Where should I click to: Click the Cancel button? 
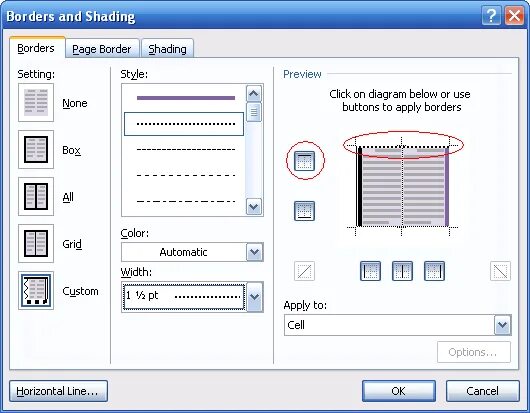pos(482,391)
